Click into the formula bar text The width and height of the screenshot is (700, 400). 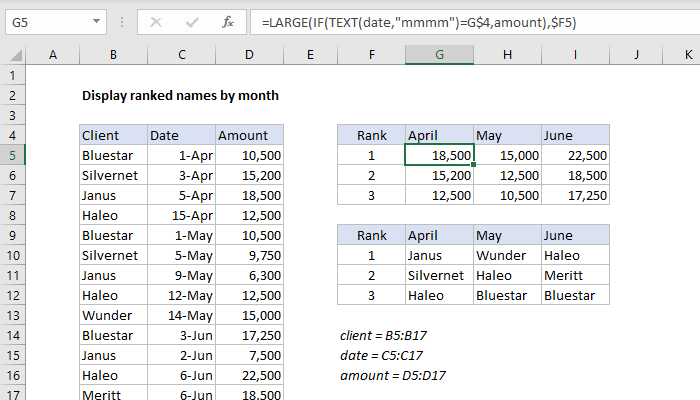point(450,21)
